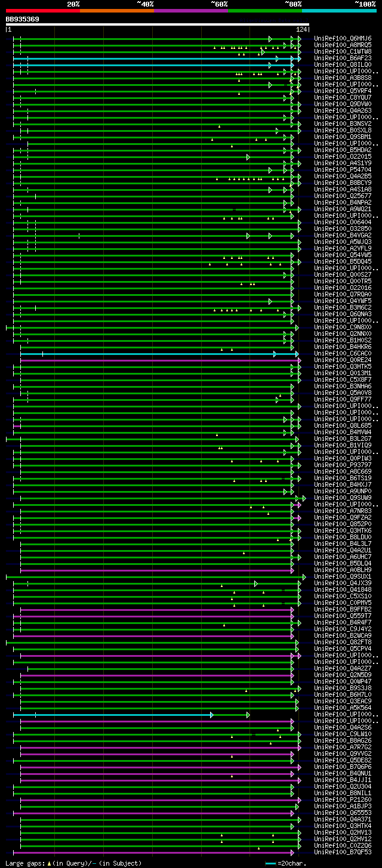Image resolution: width=382 pixels, height=868 pixels.
Task: Click the orange ~40% identity legend segment
Action: point(117,11)
